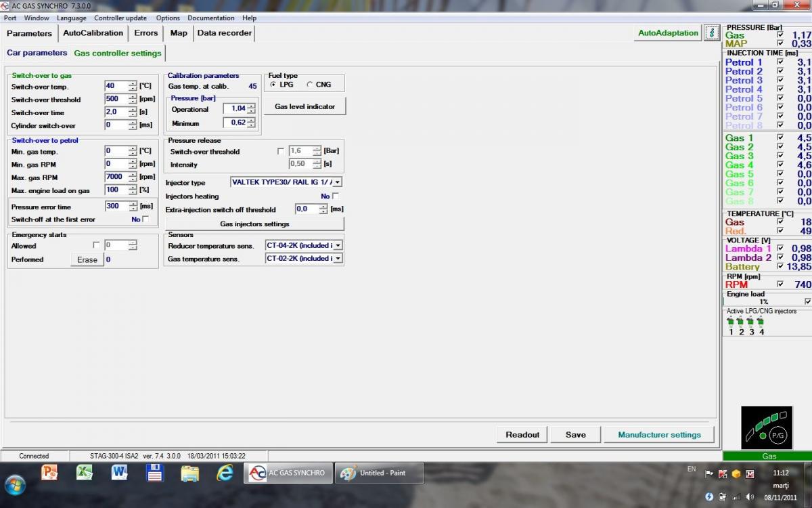Open the Controller update menu
Screen dimensions: 812x508
(120, 18)
